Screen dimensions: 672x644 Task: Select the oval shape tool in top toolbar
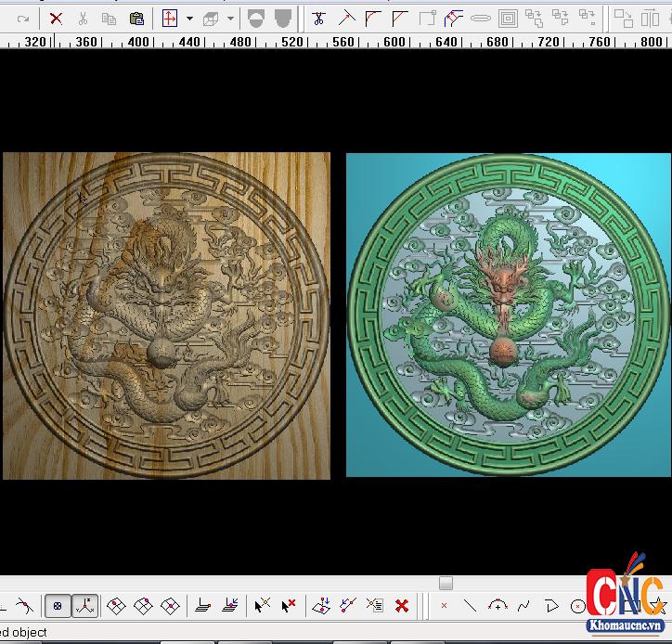[481, 19]
